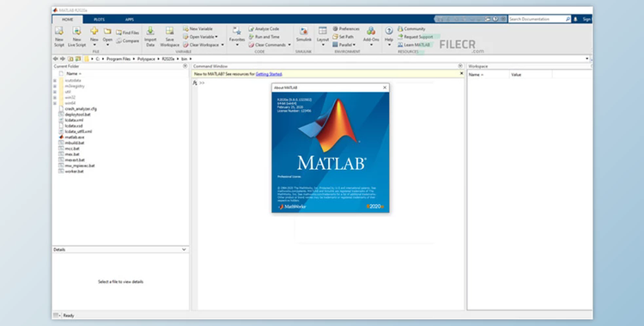Create a New Live Script

click(x=76, y=36)
